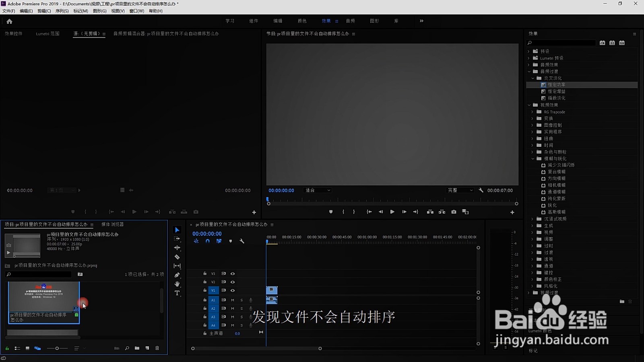Mute audio track A3
This screenshot has height=362, width=644.
233,317
